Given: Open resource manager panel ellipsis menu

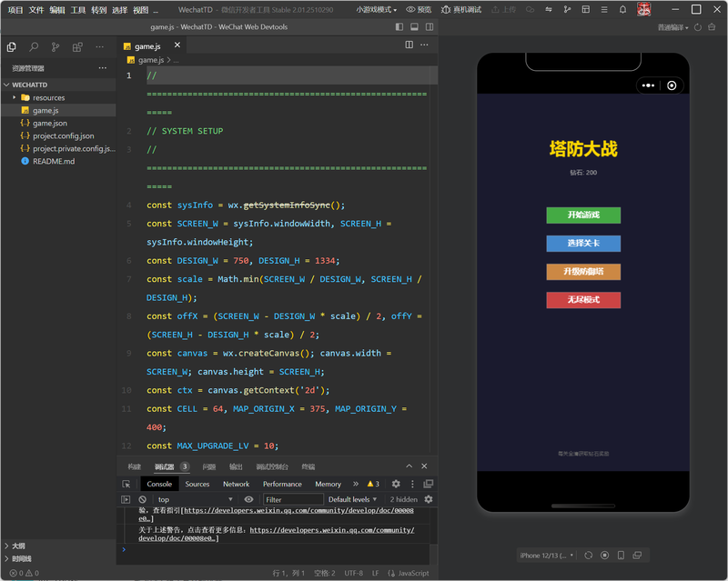Looking at the screenshot, I should tap(103, 68).
